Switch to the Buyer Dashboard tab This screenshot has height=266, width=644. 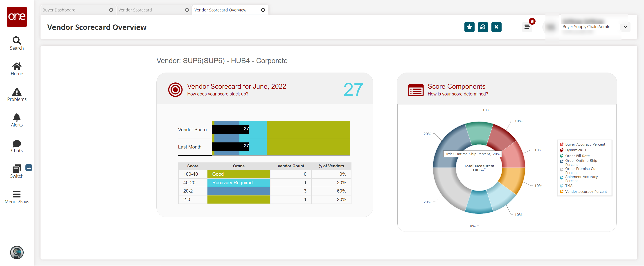click(59, 10)
